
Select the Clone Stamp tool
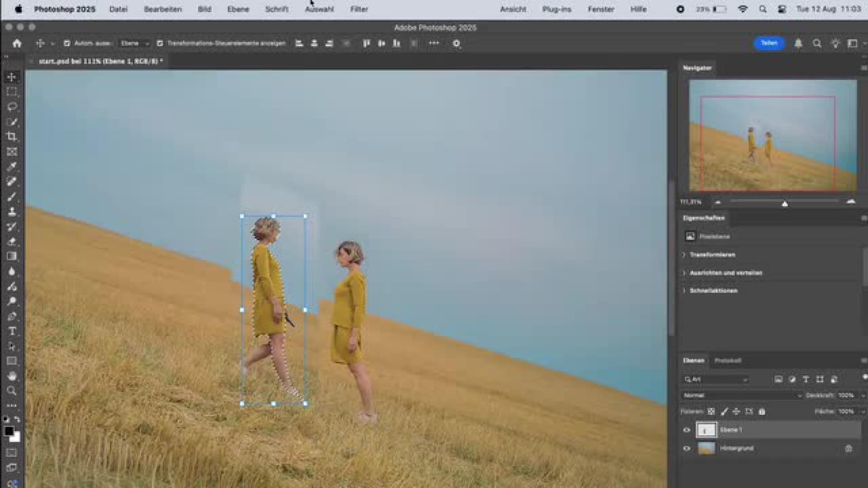12,211
